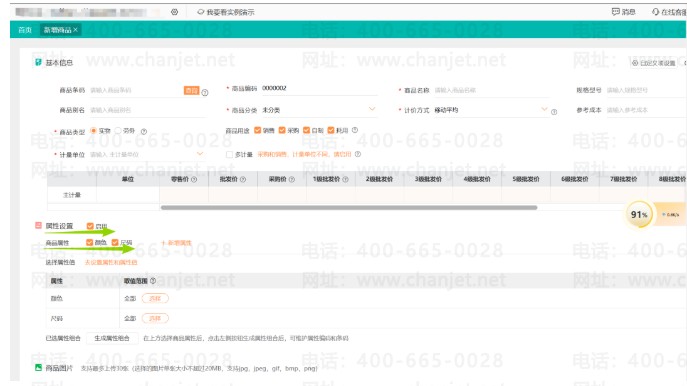Click the price table horizontal scrollbar
The image size is (687, 386).
(x=349, y=208)
